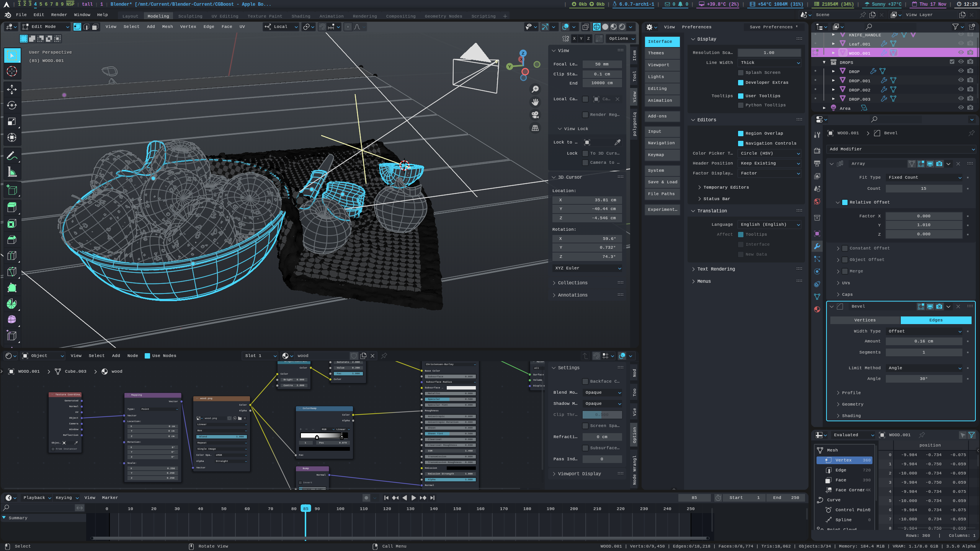Switch to the Shading workspace tab
Screen dimensions: 980x551
[x=301, y=16]
